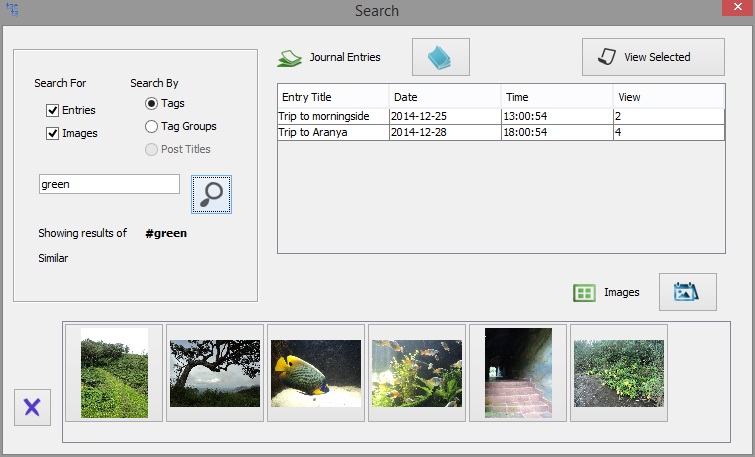Image resolution: width=755 pixels, height=457 pixels.
Task: Uncheck the Entries checkbox
Action: 53,110
